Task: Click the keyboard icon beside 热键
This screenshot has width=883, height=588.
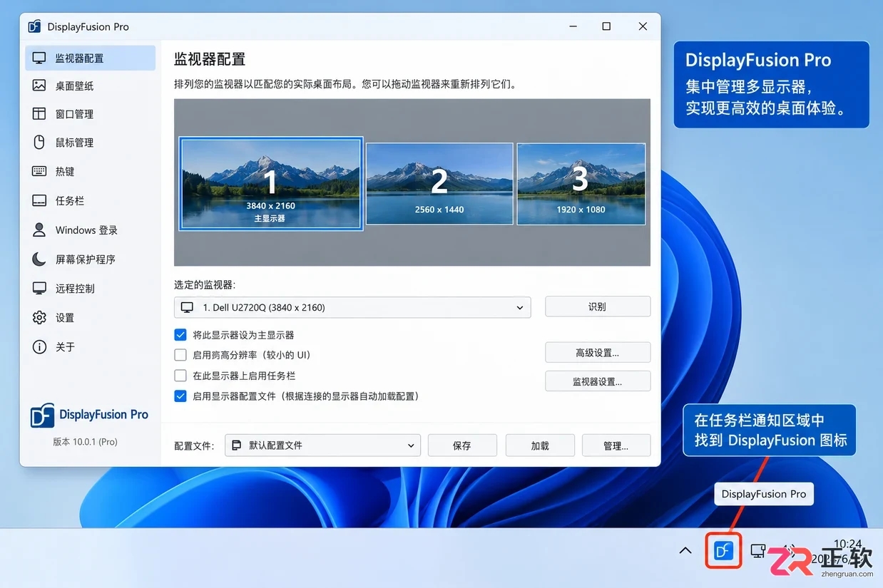Action: [x=39, y=171]
